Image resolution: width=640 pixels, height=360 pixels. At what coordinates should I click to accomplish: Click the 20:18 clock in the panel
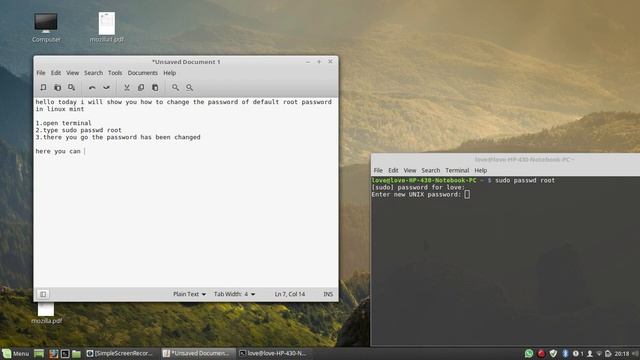622,353
